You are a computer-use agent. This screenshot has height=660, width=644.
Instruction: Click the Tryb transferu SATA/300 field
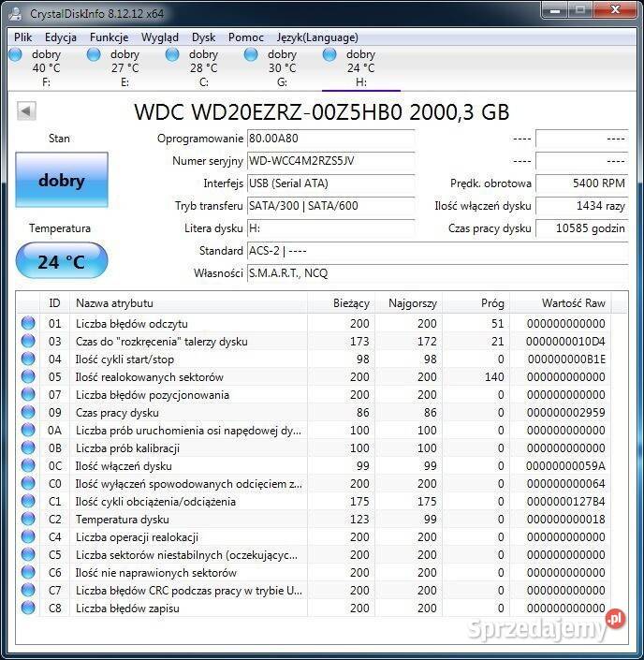[x=330, y=206]
